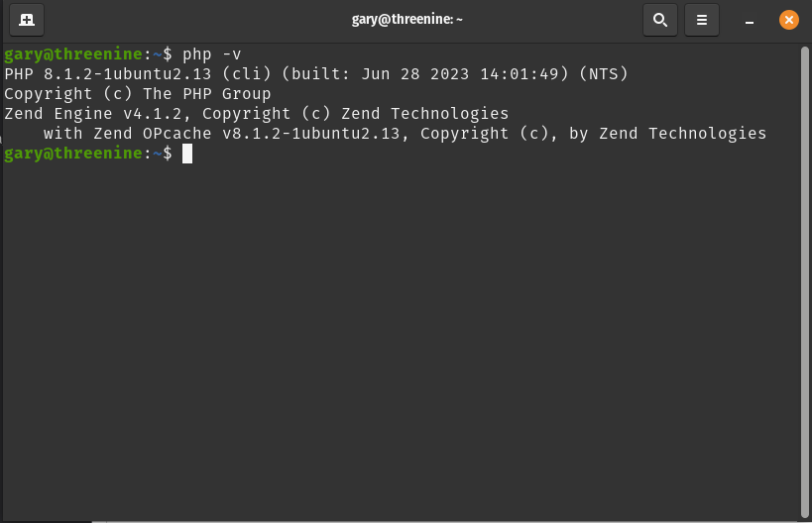Screen dimensions: 812x523
Task: Click the vertical scrollbar on the terminal
Action: (804, 282)
